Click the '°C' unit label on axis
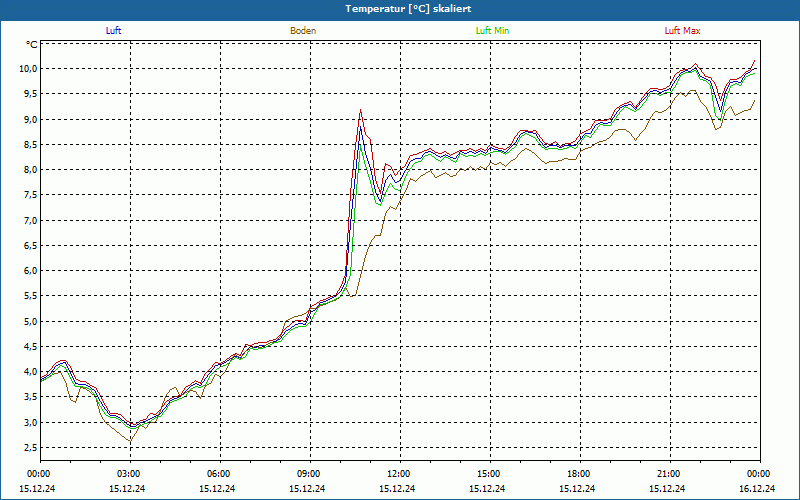 pos(32,45)
